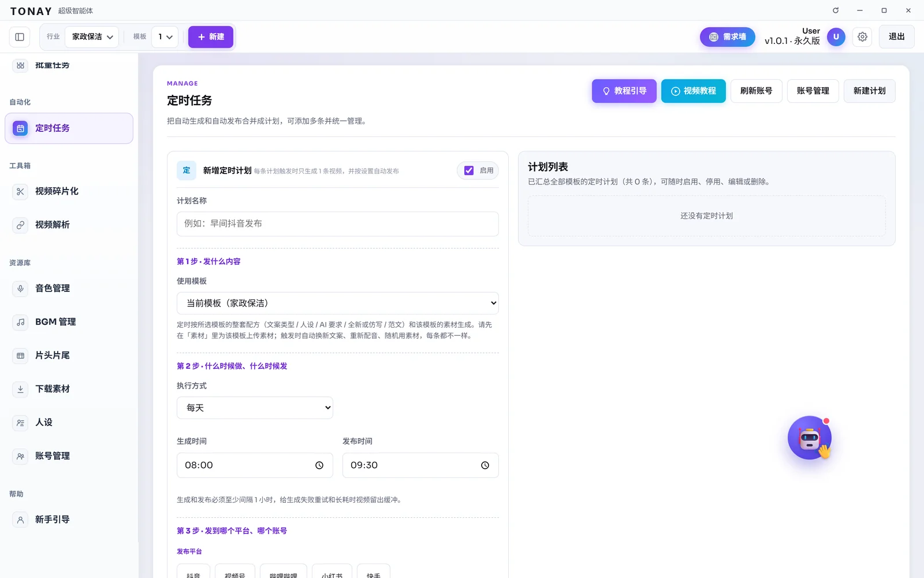Expand the 行业 家政保洁 dropdown
Viewport: 924px width, 578px height.
(x=92, y=37)
